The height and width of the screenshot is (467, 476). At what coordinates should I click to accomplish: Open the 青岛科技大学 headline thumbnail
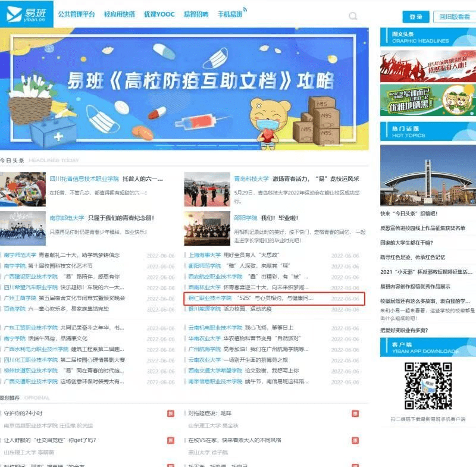pyautogui.click(x=206, y=189)
